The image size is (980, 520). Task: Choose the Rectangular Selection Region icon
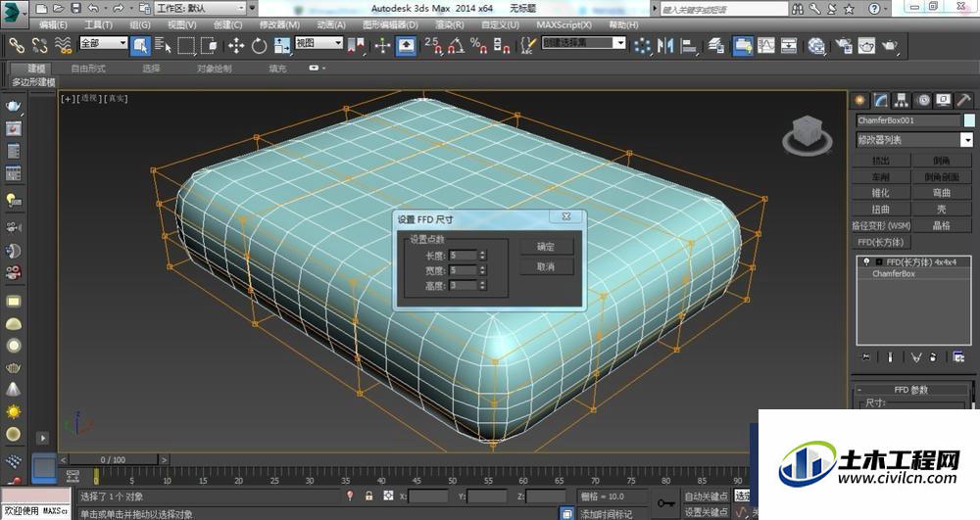(x=186, y=46)
